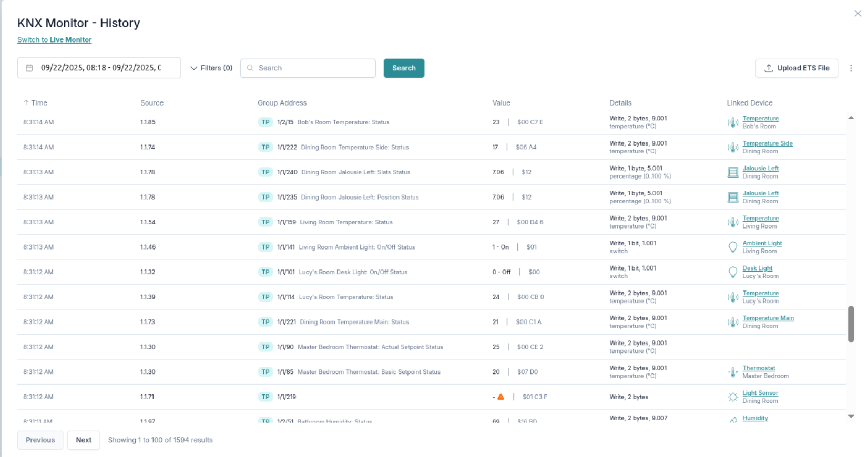The width and height of the screenshot is (868, 457).
Task: Click the jalousie blind icon for Slats Status row
Action: tap(732, 172)
